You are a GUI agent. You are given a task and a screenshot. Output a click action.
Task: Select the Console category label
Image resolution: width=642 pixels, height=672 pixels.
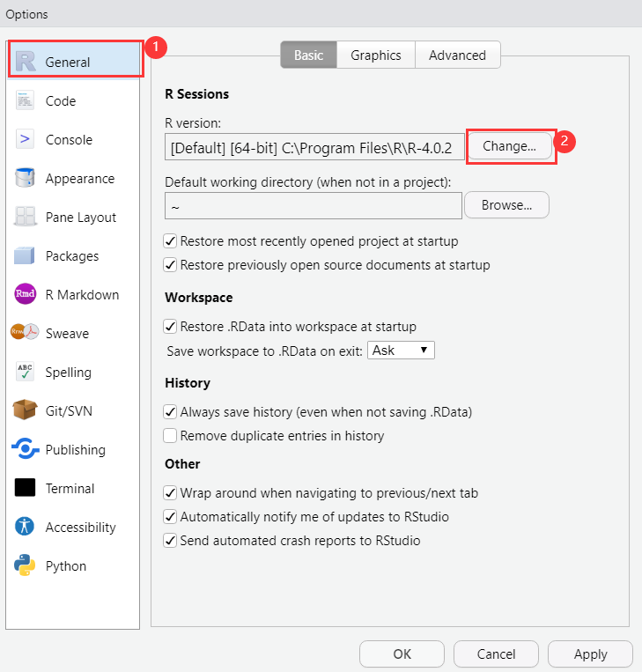tap(69, 140)
